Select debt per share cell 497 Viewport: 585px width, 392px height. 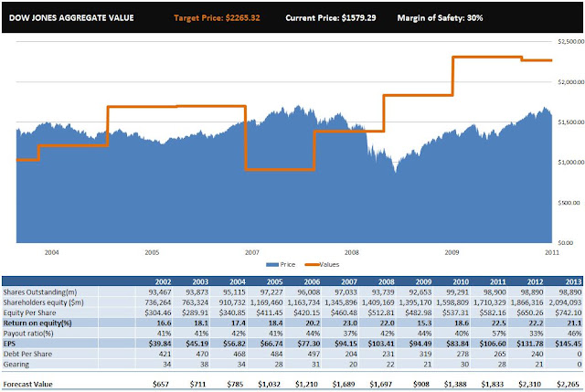coord(314,354)
